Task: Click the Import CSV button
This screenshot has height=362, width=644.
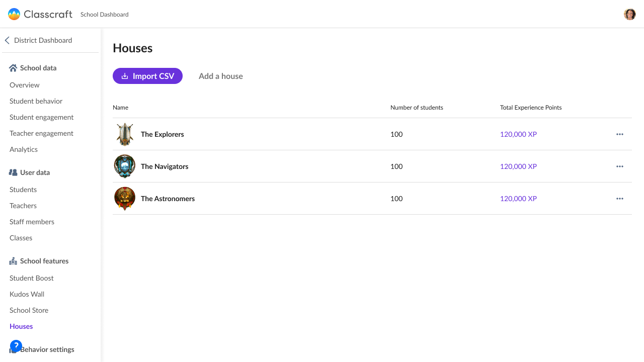Action: pos(147,76)
